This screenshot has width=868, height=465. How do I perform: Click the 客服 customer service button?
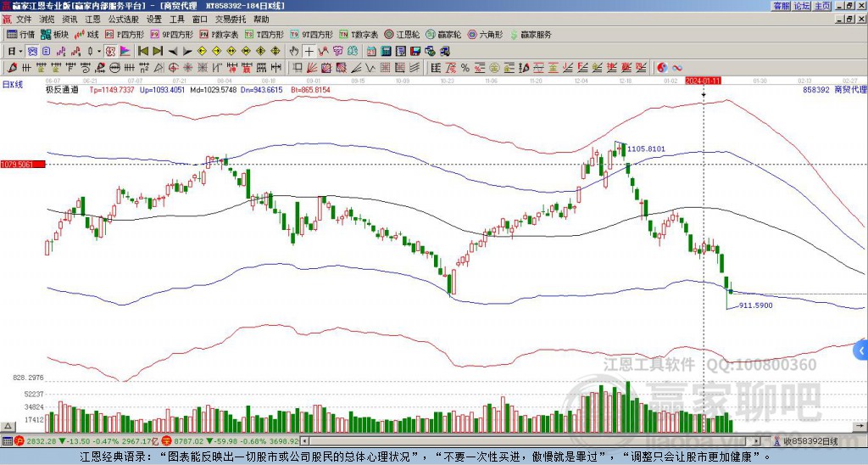point(782,6)
